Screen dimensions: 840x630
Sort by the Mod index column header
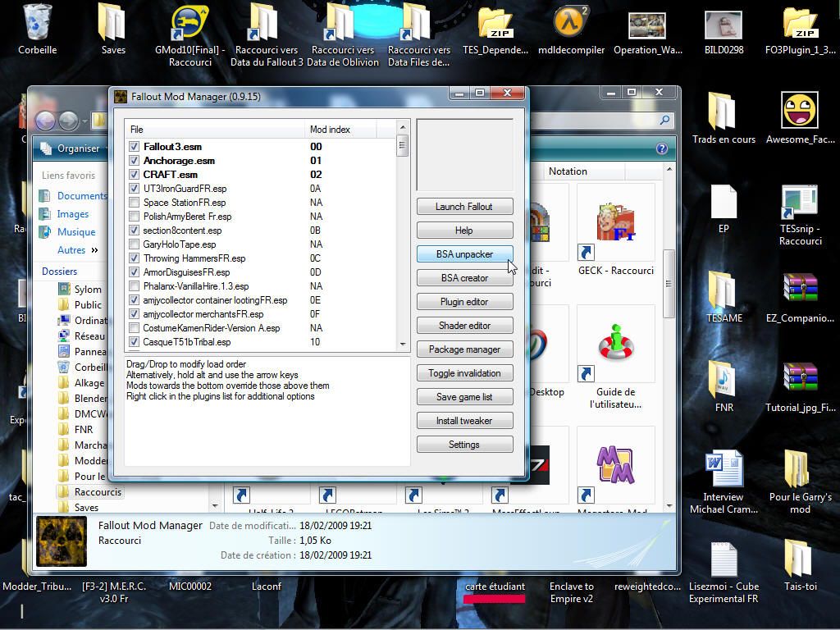[340, 129]
